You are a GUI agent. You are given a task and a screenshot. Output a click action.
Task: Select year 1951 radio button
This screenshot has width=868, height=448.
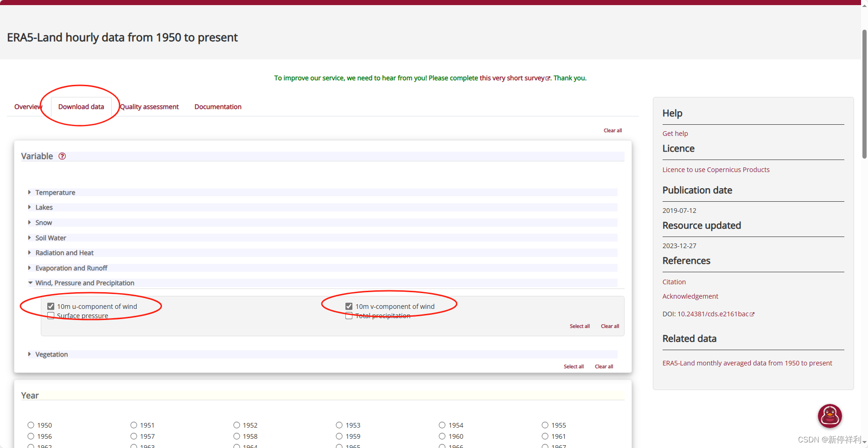point(134,425)
